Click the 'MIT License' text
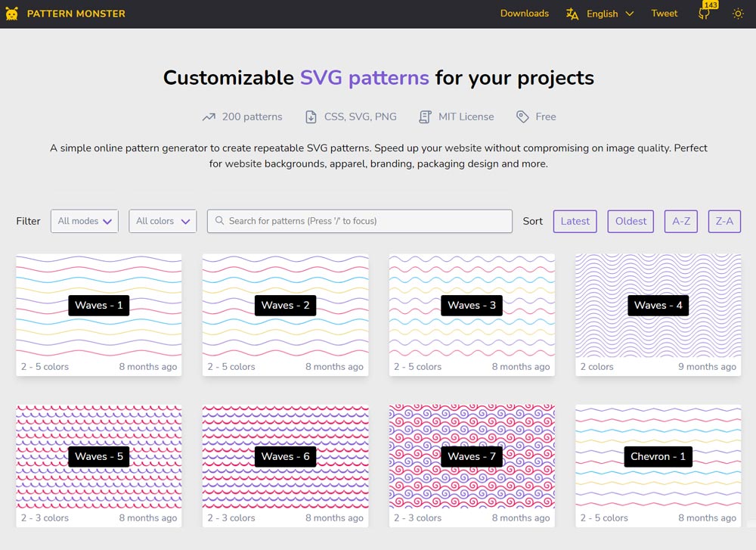 click(466, 117)
